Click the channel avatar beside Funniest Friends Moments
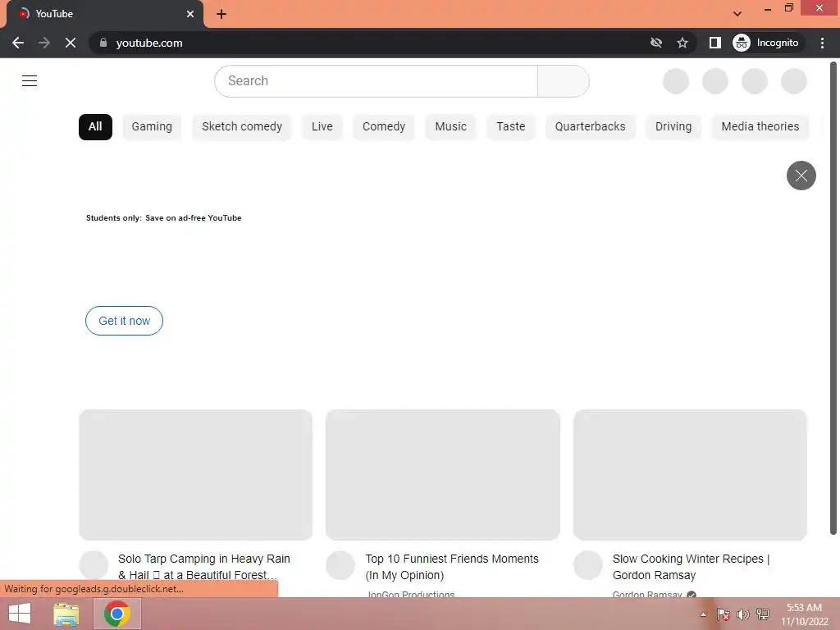The image size is (840, 630). (340, 565)
